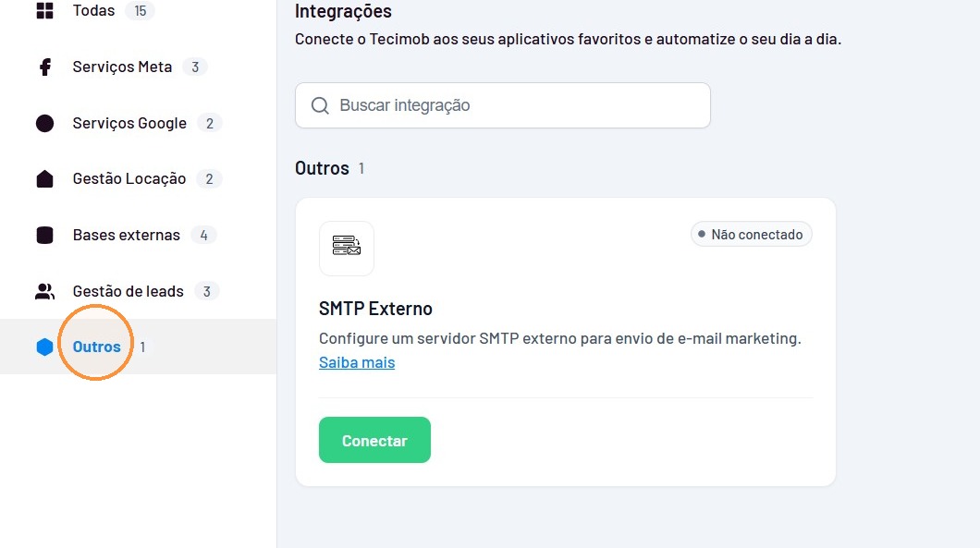Image resolution: width=980 pixels, height=548 pixels.
Task: Click the Todas grid icon
Action: pos(44,10)
